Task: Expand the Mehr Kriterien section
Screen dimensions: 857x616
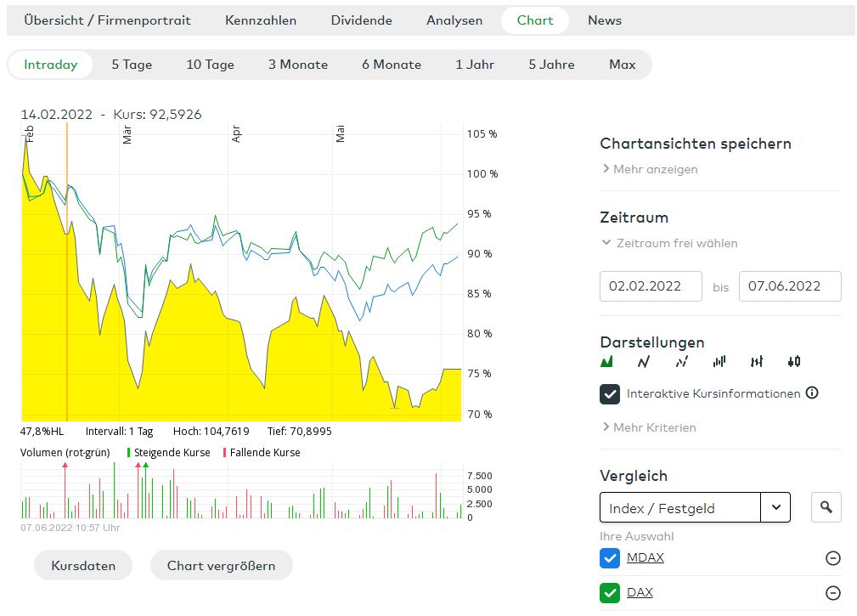Action: pyautogui.click(x=649, y=427)
